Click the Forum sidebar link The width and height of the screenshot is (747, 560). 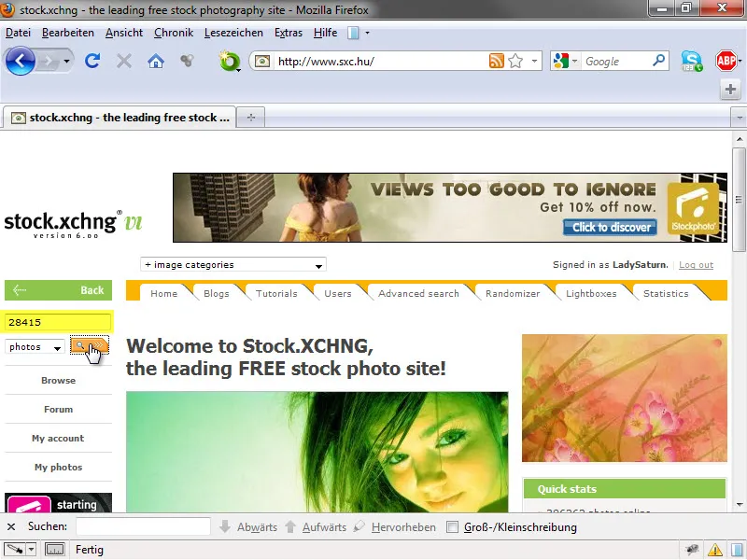[x=58, y=410]
